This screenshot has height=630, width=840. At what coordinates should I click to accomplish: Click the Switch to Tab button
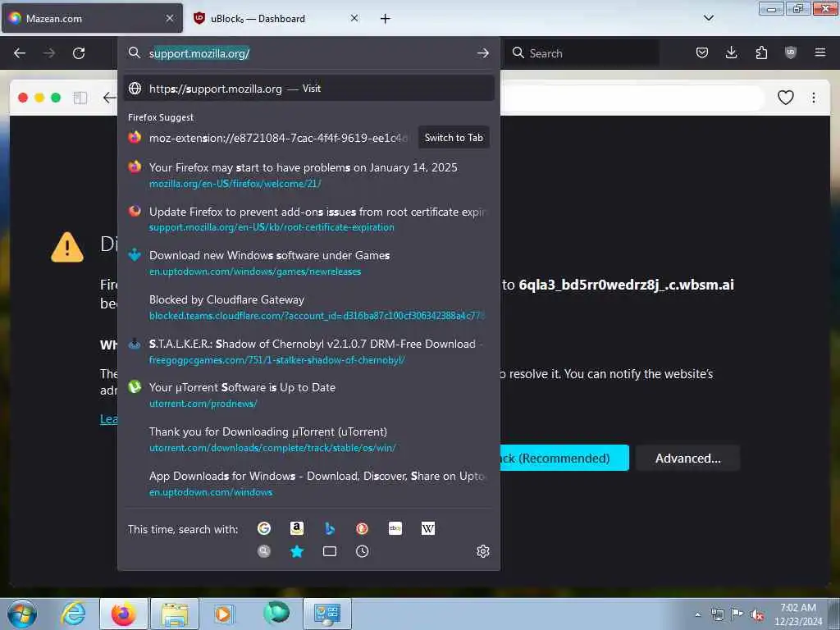pyautogui.click(x=454, y=138)
